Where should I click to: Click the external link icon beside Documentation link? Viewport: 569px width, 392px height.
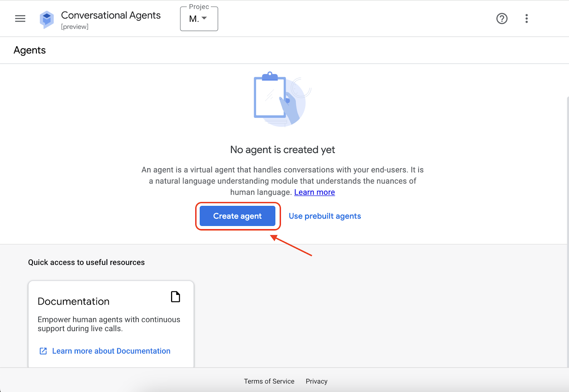point(43,351)
